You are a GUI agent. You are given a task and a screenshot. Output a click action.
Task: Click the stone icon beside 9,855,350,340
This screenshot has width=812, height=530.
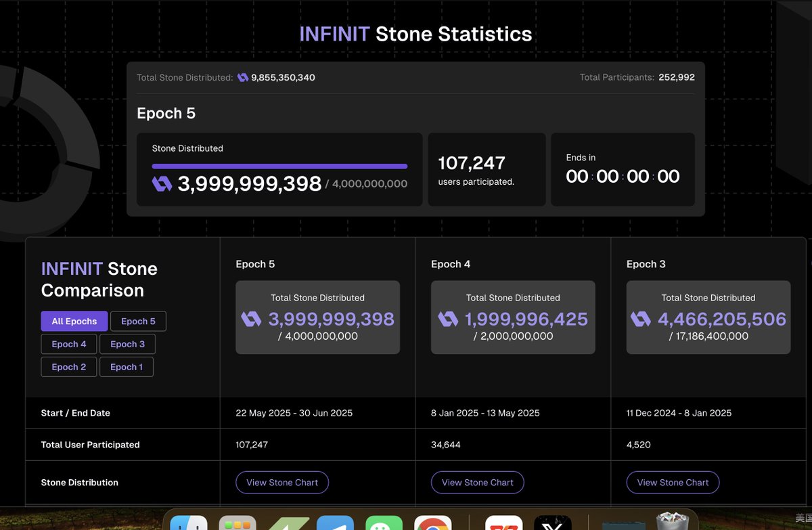[243, 78]
